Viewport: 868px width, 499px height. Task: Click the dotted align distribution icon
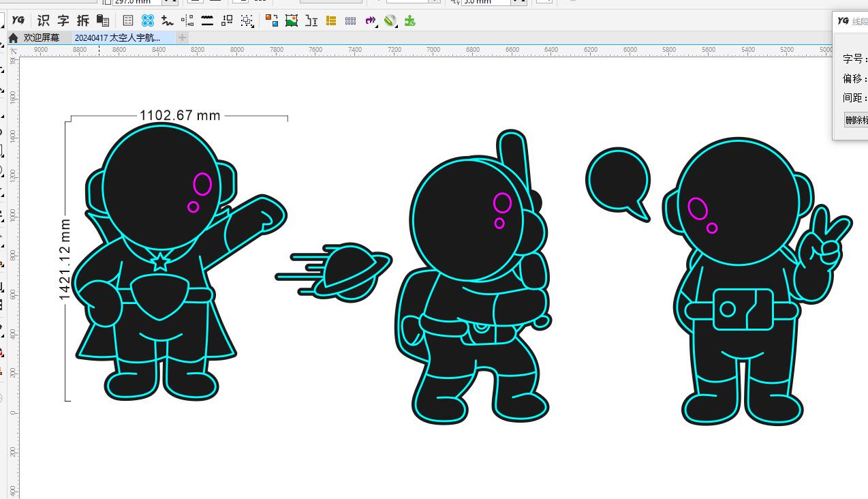(x=187, y=21)
